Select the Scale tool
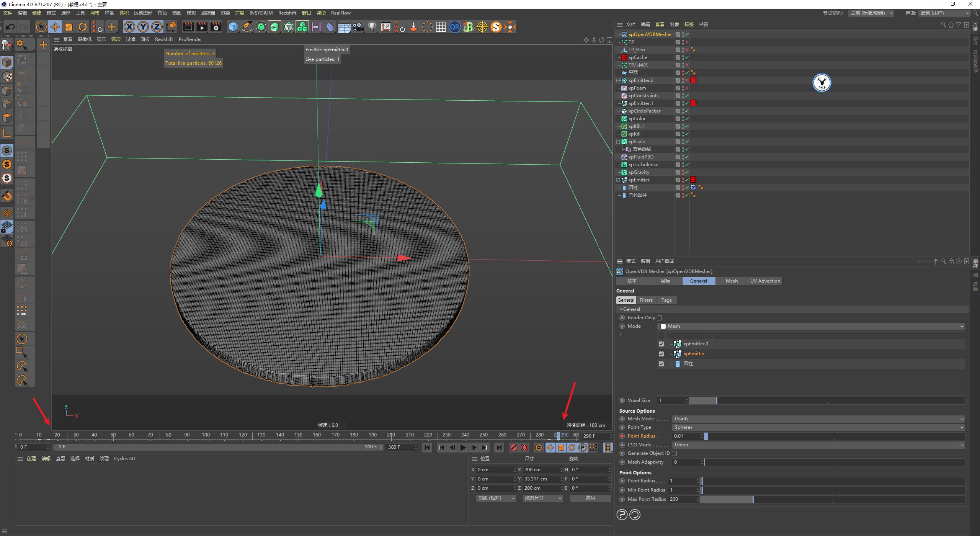The width and height of the screenshot is (980, 536). point(69,27)
